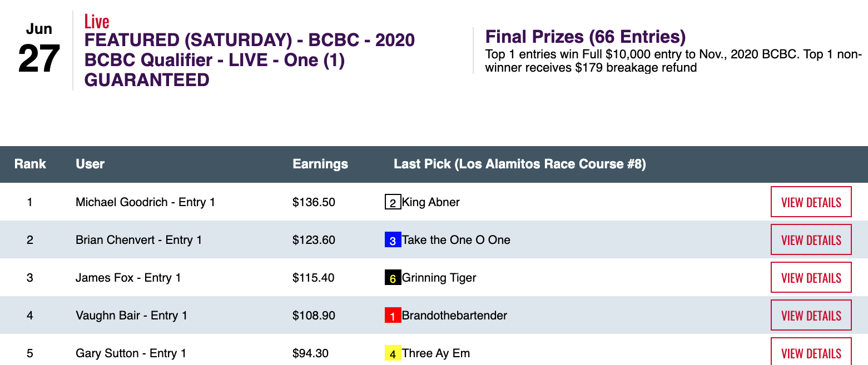Click the User column header
Image resolution: width=868 pixels, height=365 pixels.
90,164
